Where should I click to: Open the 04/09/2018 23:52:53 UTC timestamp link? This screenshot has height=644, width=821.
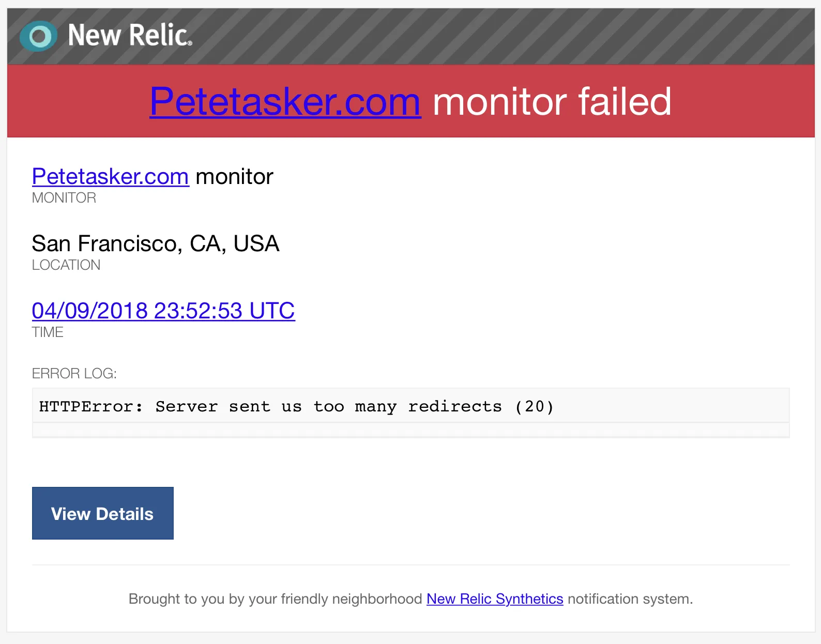[x=163, y=311]
